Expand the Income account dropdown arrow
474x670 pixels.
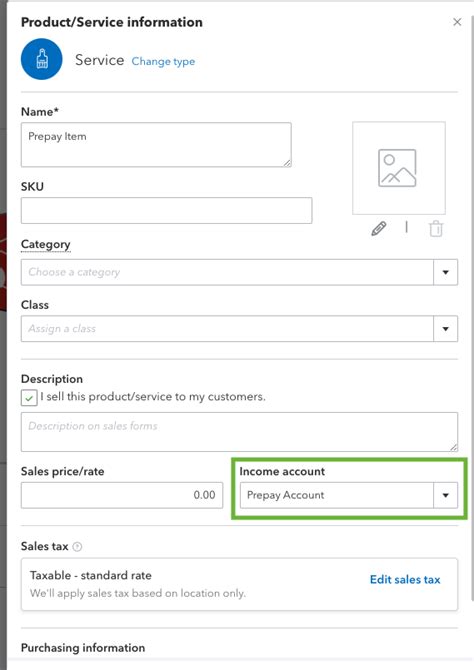pyautogui.click(x=445, y=495)
